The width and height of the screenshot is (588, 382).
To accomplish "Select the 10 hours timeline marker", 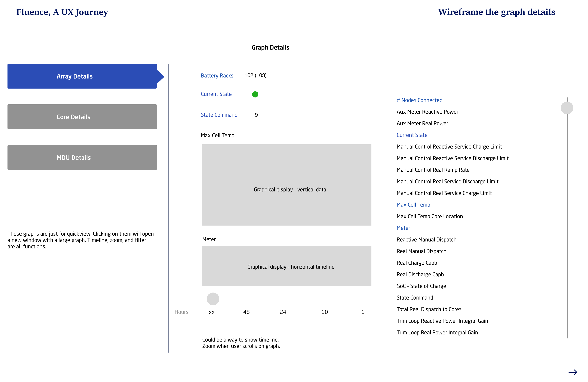I will click(x=324, y=312).
